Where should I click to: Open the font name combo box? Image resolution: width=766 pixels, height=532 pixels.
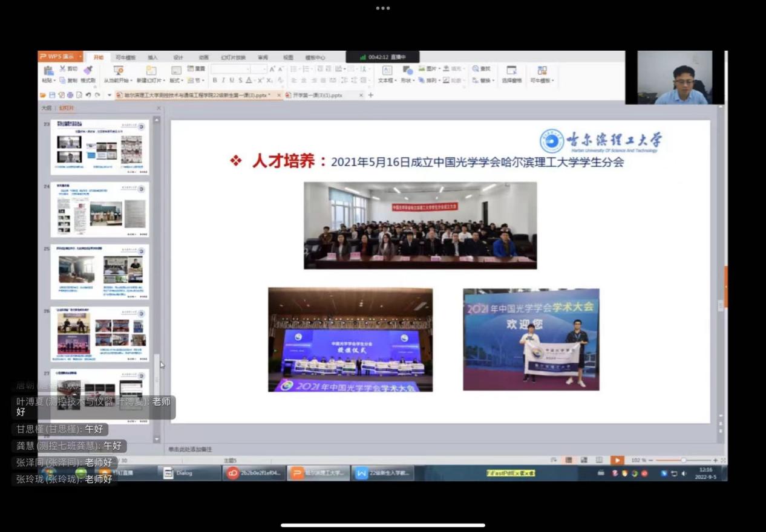point(230,69)
